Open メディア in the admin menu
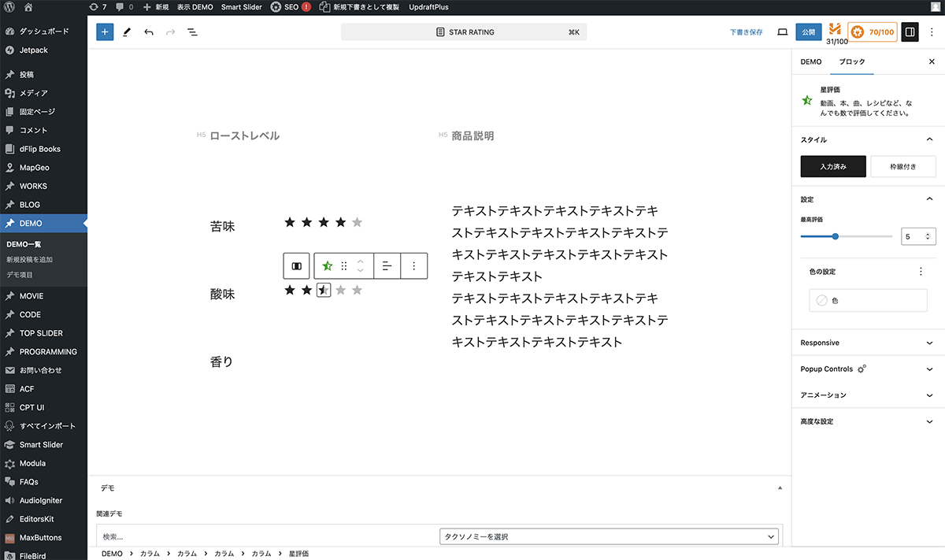This screenshot has width=945, height=560. pyautogui.click(x=34, y=93)
